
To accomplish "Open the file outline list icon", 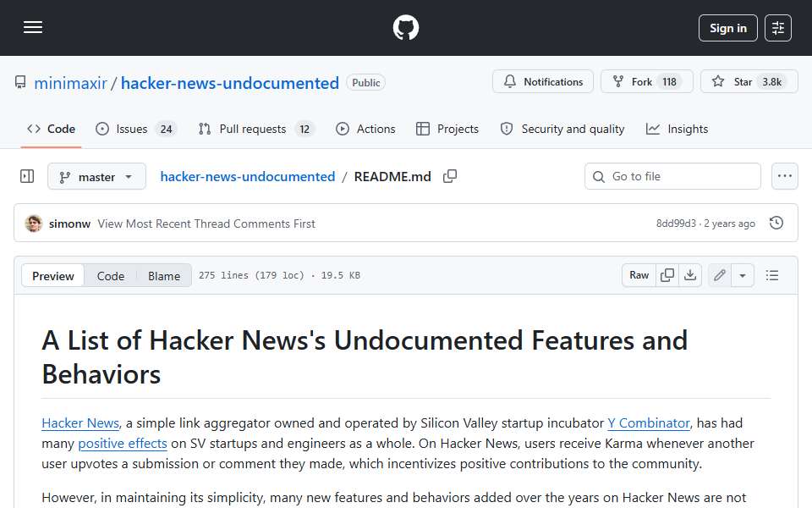I will pyautogui.click(x=772, y=275).
